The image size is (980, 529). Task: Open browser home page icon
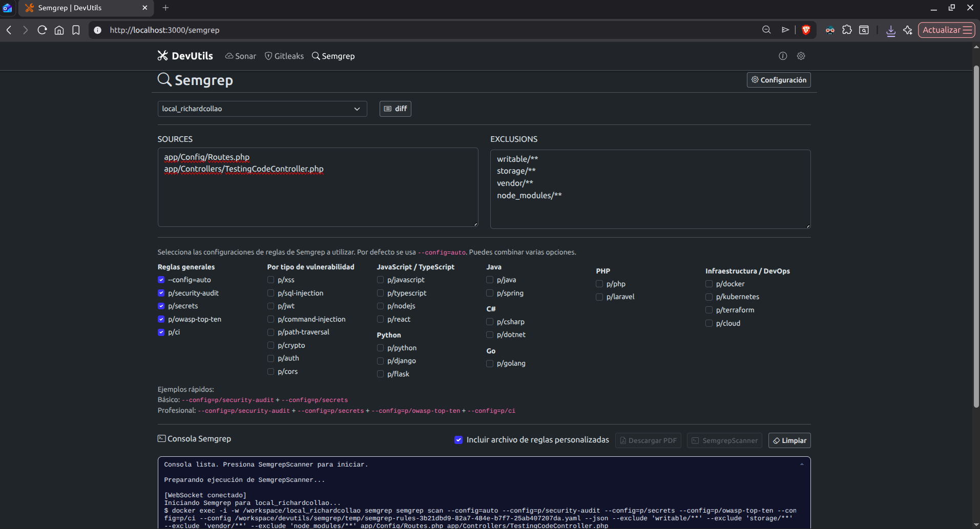click(59, 30)
